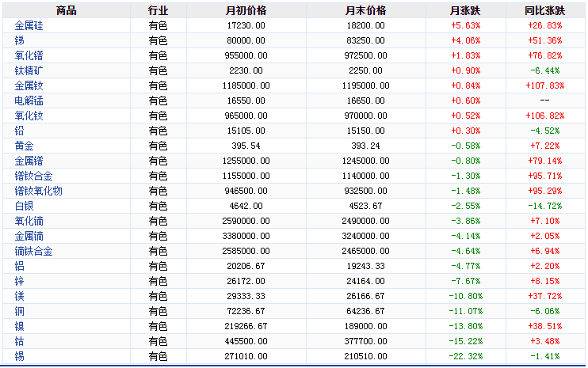This screenshot has height=368, width=588.
Task: Select the 镍 commodity link
Action: click(x=19, y=326)
